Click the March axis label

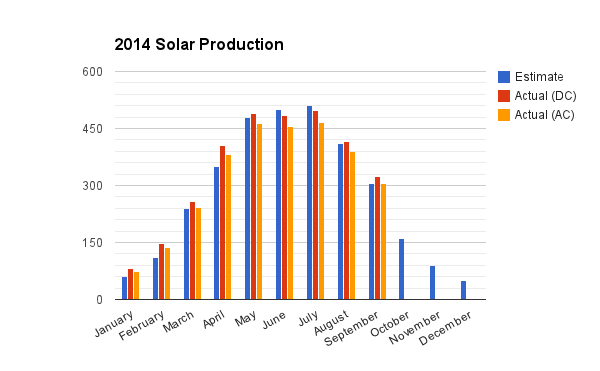pos(179,322)
